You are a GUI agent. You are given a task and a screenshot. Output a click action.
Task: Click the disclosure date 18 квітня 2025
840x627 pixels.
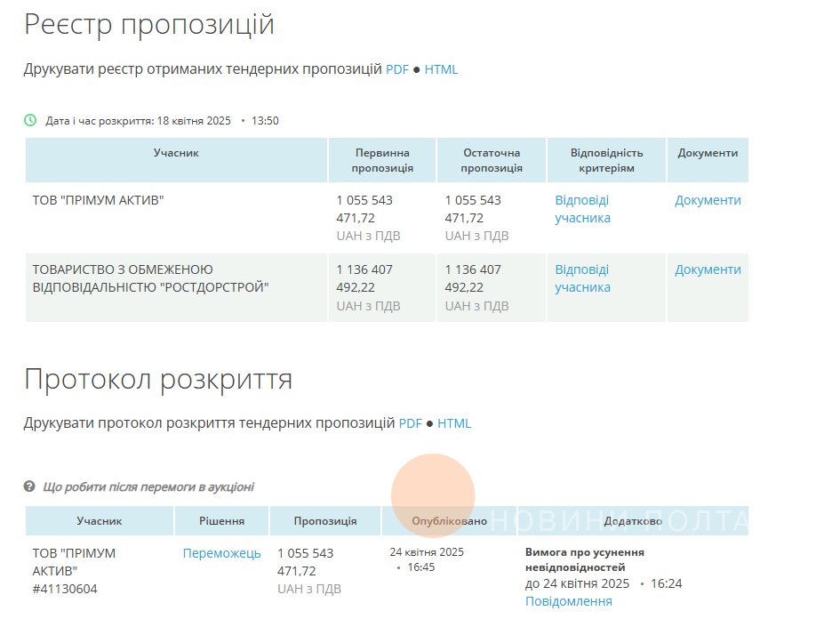[x=194, y=121]
